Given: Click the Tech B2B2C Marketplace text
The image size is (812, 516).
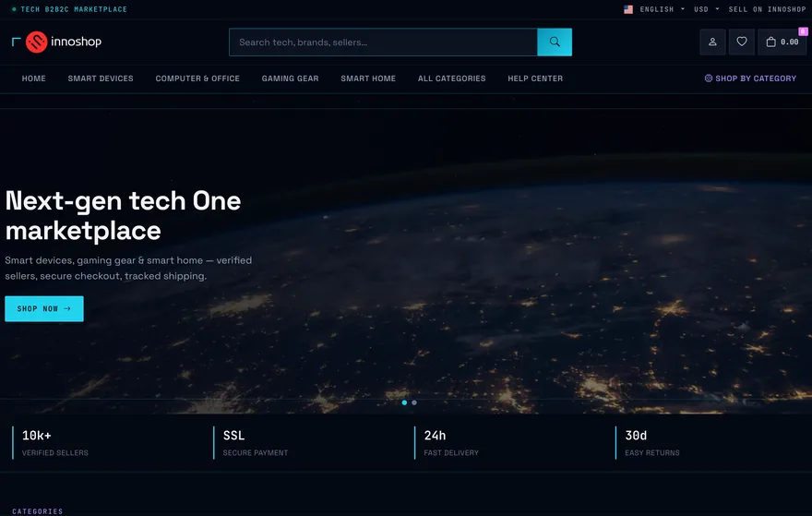Looking at the screenshot, I should click(74, 9).
